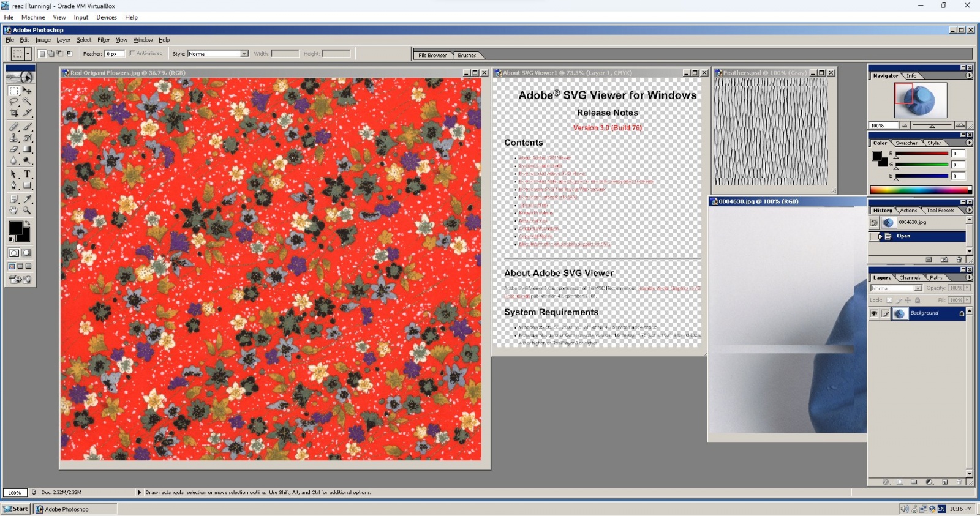
Task: Open the Navigator panel flyout menu
Action: 969,76
